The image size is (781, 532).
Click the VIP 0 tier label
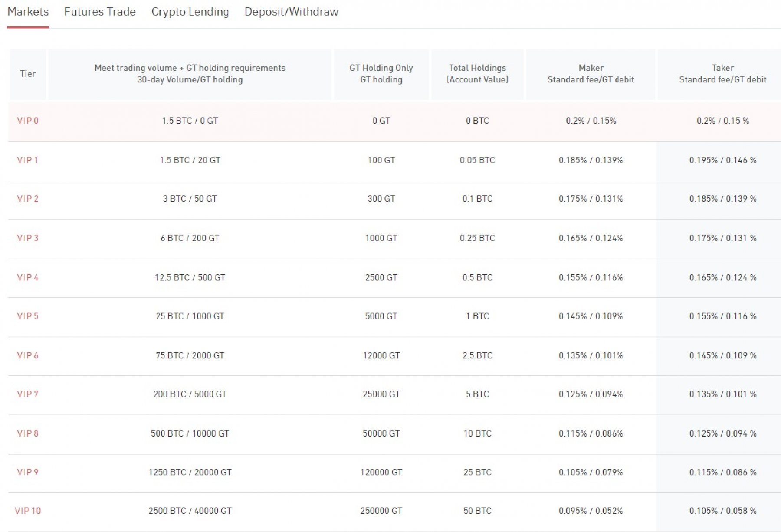[28, 121]
